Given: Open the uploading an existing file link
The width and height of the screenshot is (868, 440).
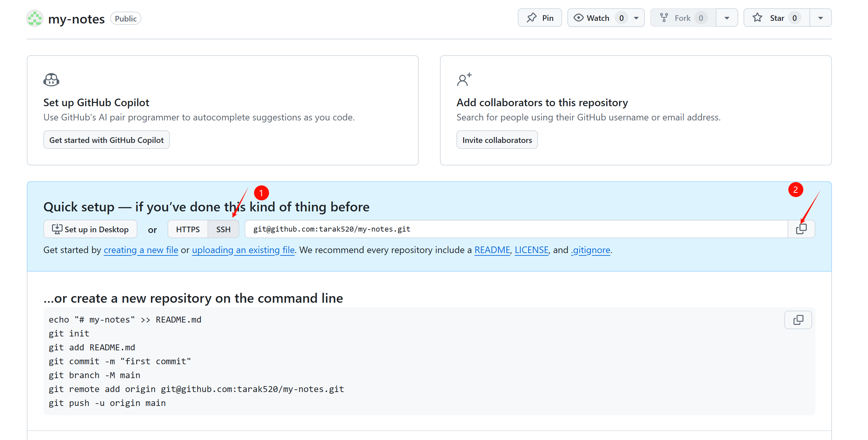Looking at the screenshot, I should click(243, 250).
